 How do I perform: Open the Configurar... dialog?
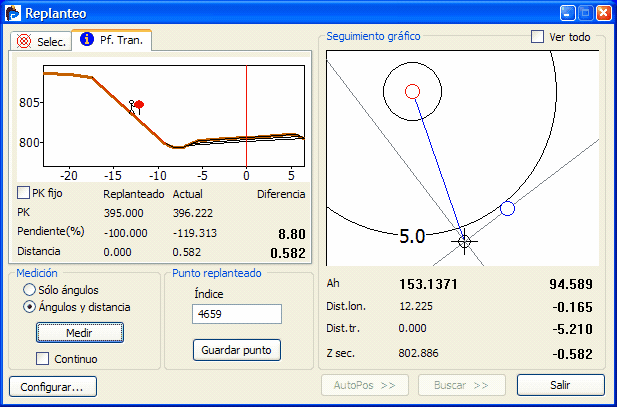click(x=52, y=386)
